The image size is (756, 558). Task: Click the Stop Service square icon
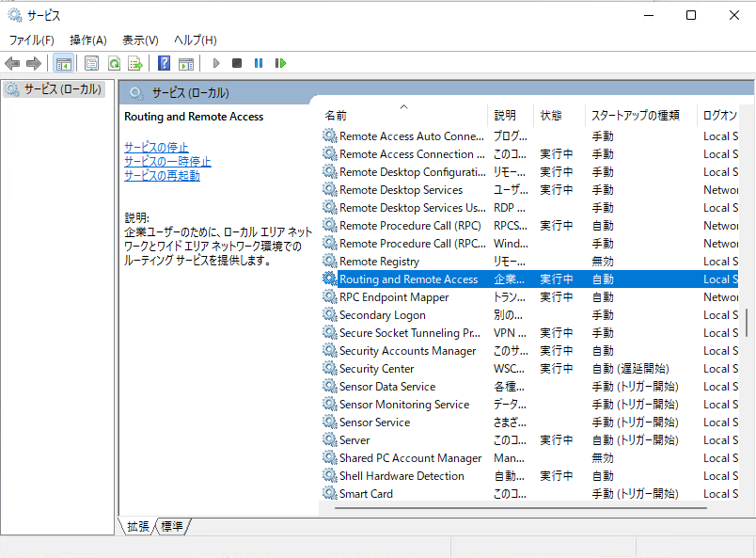[x=237, y=63]
